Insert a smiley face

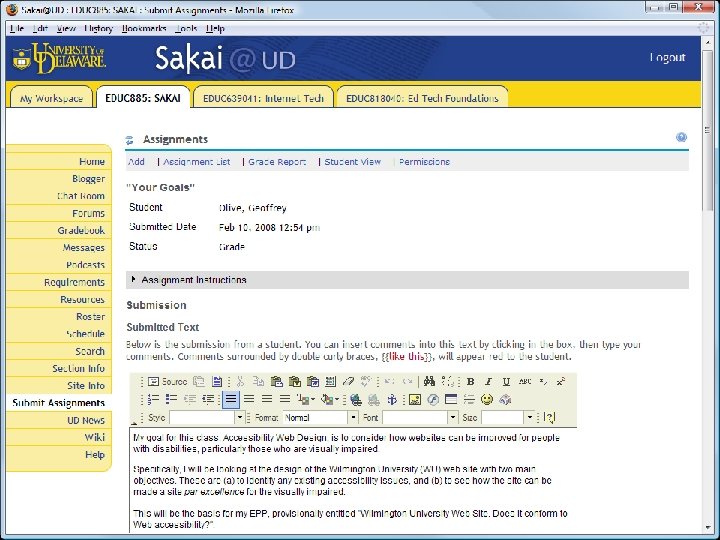point(487,399)
